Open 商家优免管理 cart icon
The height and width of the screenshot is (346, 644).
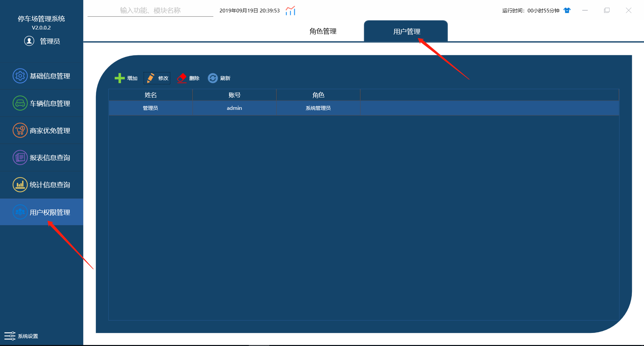[20, 130]
